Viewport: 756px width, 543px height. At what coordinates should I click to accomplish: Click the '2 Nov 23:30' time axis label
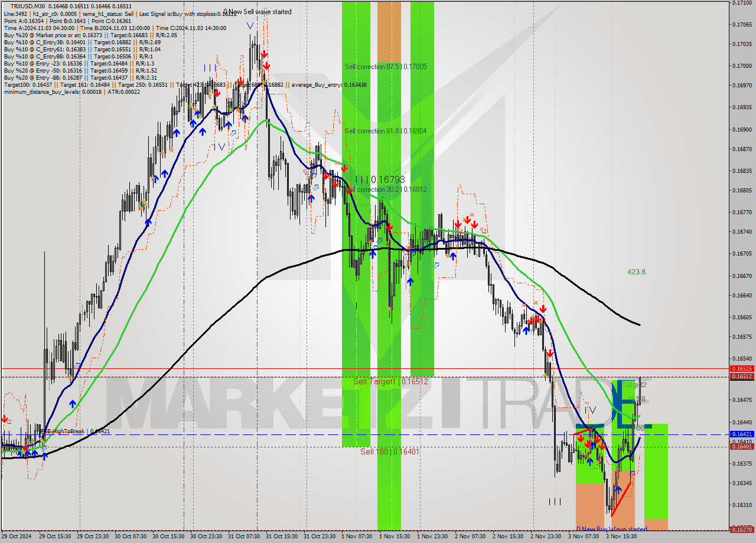coord(546,537)
